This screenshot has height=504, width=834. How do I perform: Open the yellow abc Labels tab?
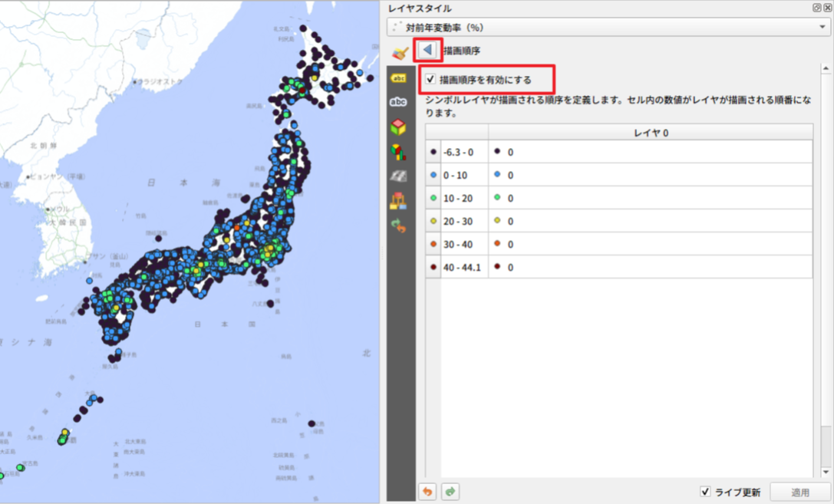point(398,77)
